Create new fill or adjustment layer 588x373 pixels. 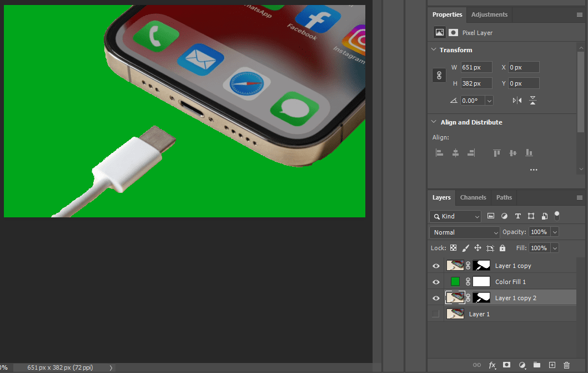pos(522,365)
